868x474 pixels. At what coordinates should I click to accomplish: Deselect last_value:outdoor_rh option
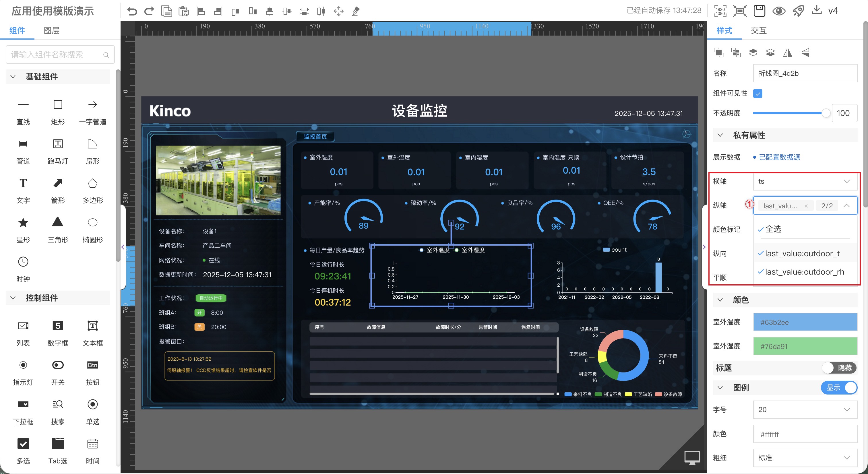[804, 271]
